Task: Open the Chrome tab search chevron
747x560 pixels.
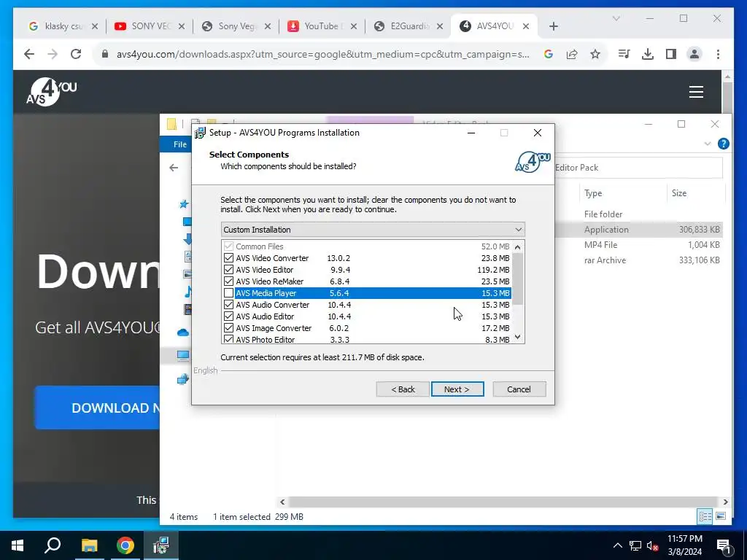Action: tap(616, 18)
